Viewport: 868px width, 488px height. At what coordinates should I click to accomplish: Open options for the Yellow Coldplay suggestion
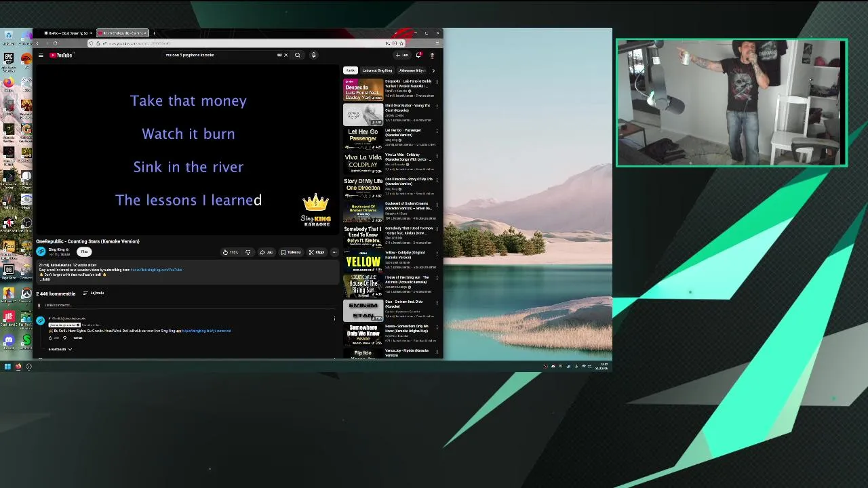(437, 253)
